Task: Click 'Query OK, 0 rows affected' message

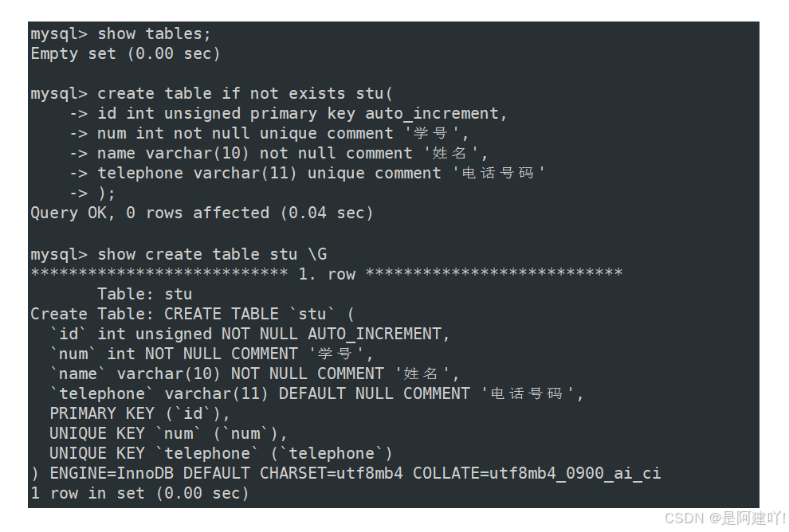Action: coord(202,213)
